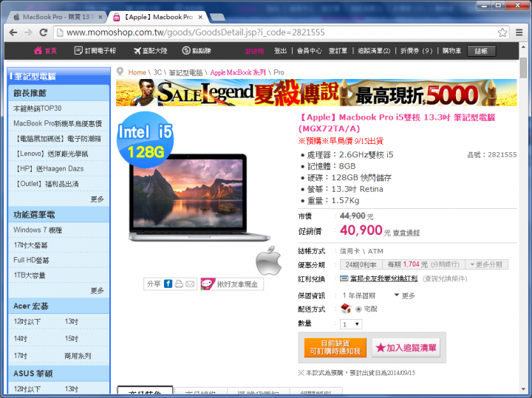Show 更多 under 功能選筆電 list

click(x=97, y=290)
